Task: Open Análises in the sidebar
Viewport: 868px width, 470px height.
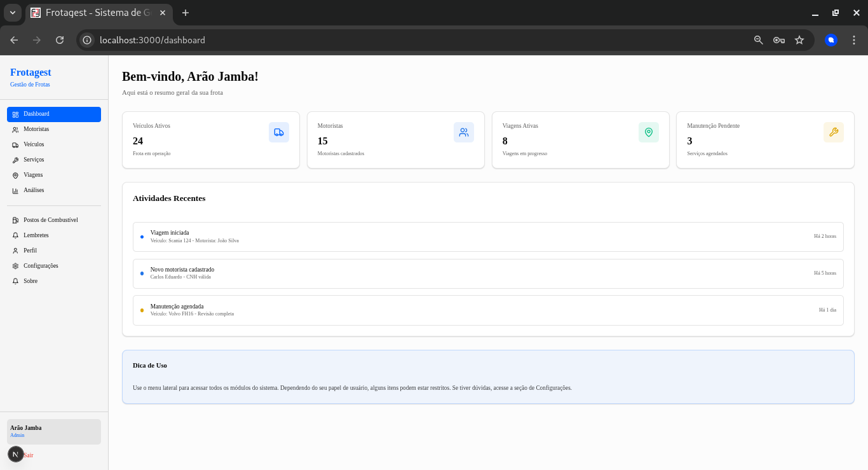Action: click(54, 190)
